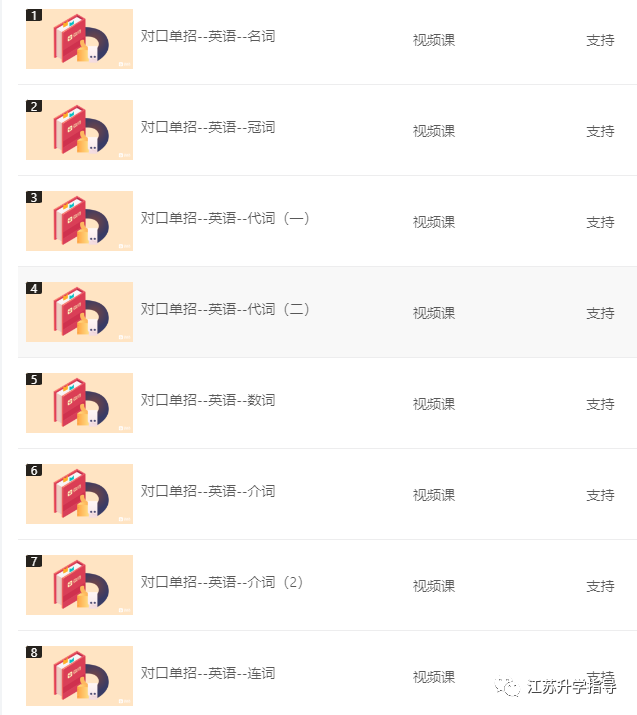Open lesson 8 thumbnail for 连词

pos(79,676)
